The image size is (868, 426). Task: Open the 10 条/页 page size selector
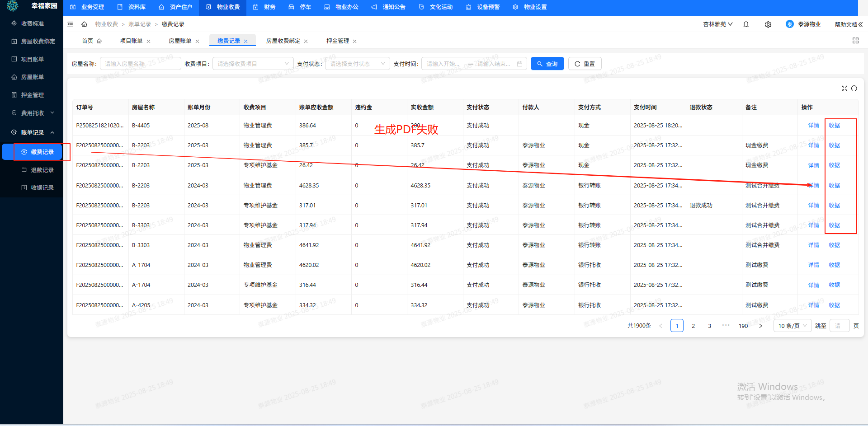click(x=793, y=326)
